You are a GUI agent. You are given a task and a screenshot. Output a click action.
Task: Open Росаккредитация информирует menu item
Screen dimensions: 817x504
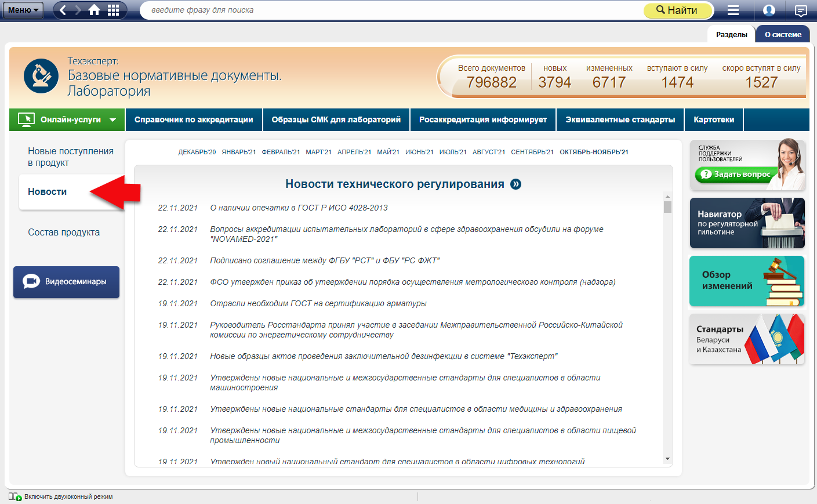pyautogui.click(x=483, y=119)
